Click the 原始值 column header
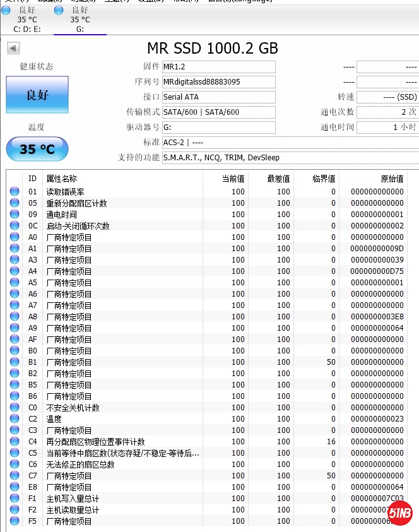The width and height of the screenshot is (419, 532). tap(391, 179)
